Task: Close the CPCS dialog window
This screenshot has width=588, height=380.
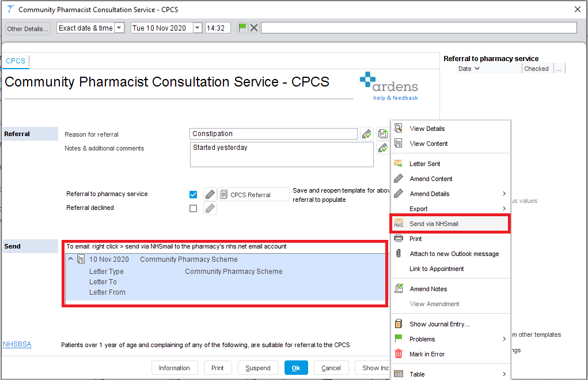Action: pyautogui.click(x=578, y=9)
